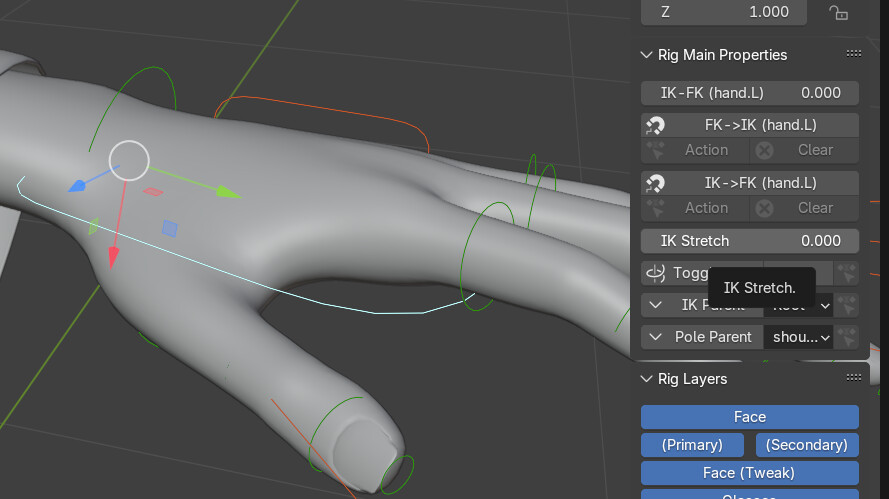Click the Z scale value field
Screen dimensions: 889x499
coord(723,12)
